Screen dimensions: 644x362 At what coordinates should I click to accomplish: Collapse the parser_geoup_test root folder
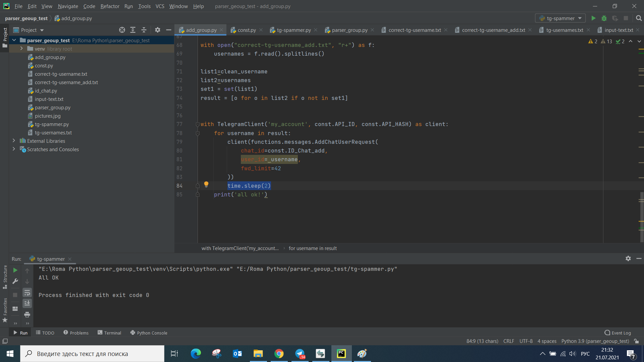14,40
